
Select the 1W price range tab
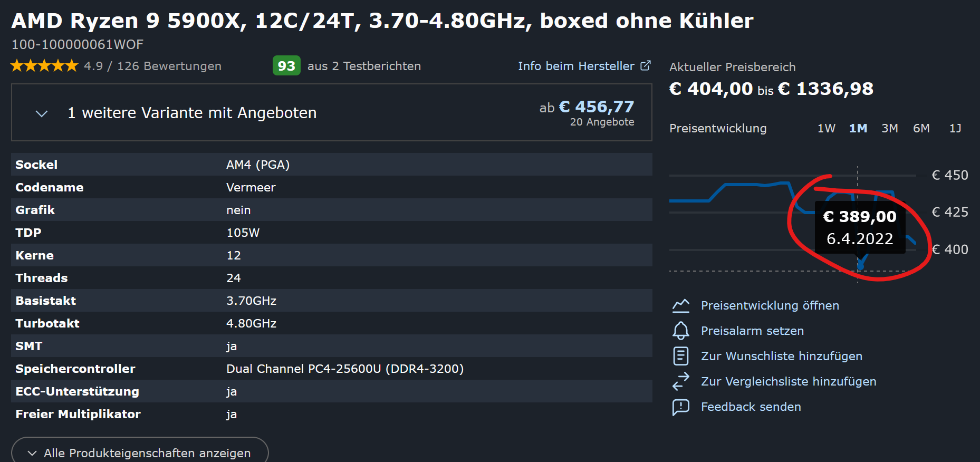click(x=827, y=128)
